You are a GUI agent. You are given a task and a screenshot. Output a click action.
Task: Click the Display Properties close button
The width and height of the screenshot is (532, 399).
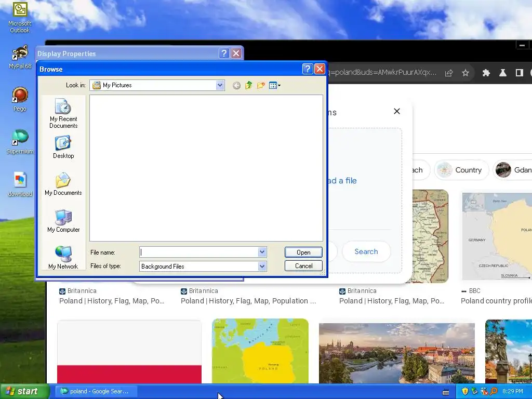click(236, 54)
